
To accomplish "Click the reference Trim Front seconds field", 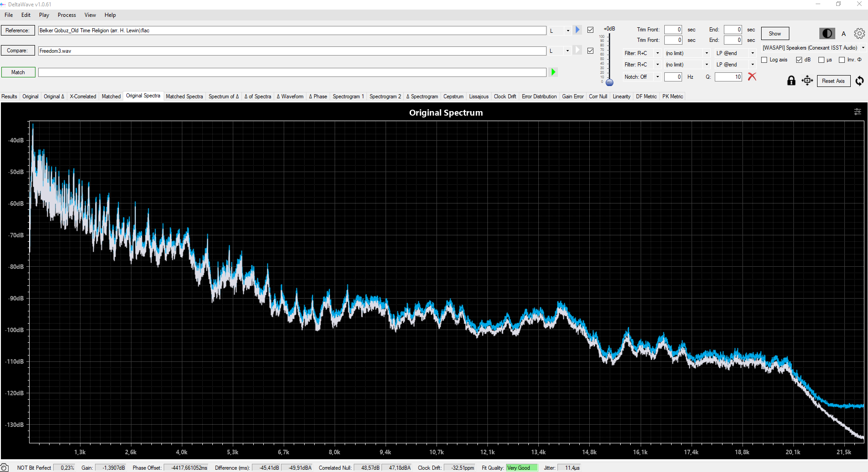I will coord(673,30).
